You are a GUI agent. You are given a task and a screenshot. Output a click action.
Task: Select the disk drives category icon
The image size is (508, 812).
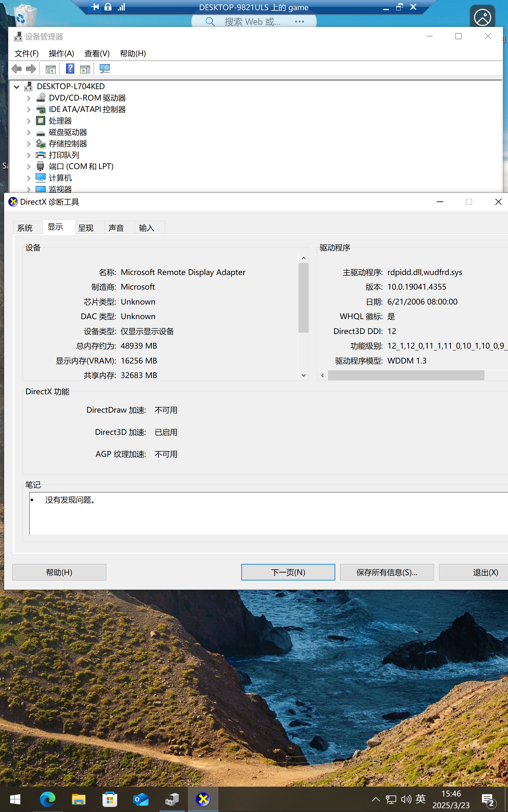coord(41,133)
